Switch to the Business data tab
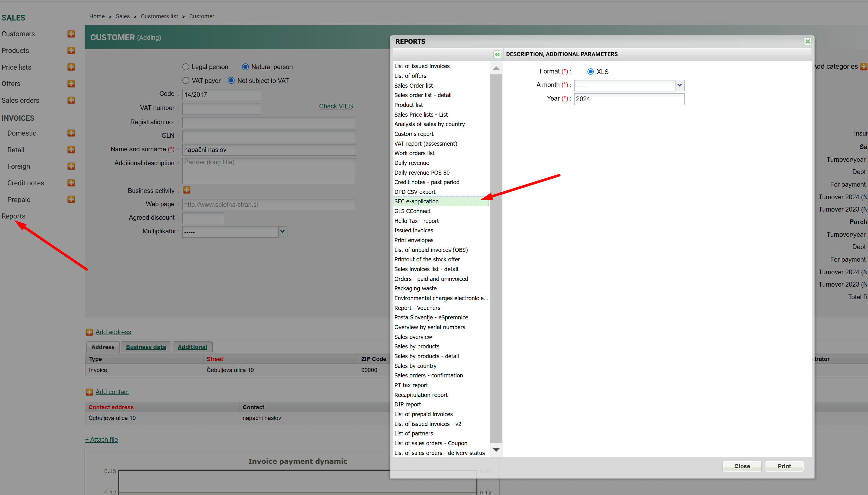868x495 pixels. [146, 347]
